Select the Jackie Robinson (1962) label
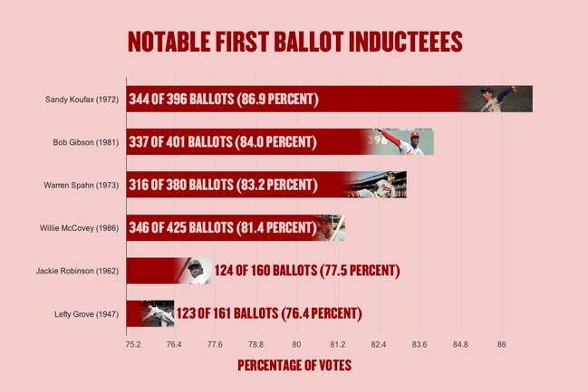The width and height of the screenshot is (588, 392). point(77,271)
